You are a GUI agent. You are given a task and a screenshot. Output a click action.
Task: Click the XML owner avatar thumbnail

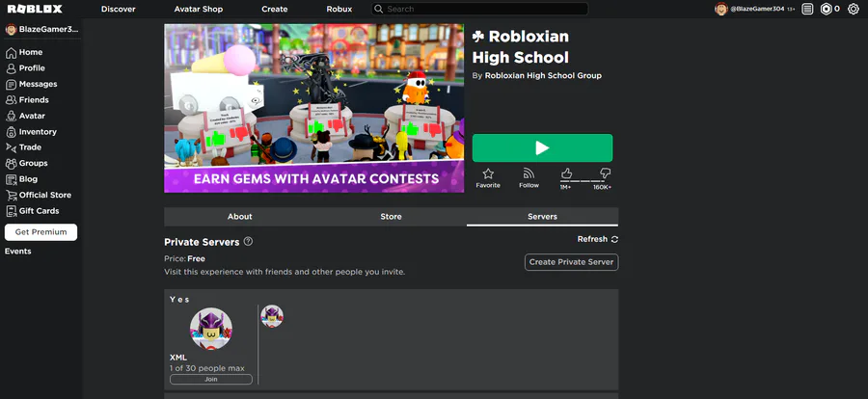(211, 329)
